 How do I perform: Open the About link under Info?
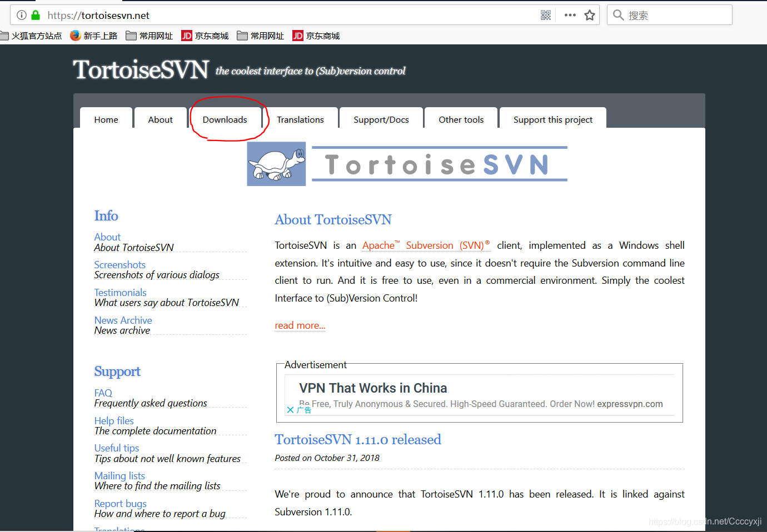pos(107,237)
